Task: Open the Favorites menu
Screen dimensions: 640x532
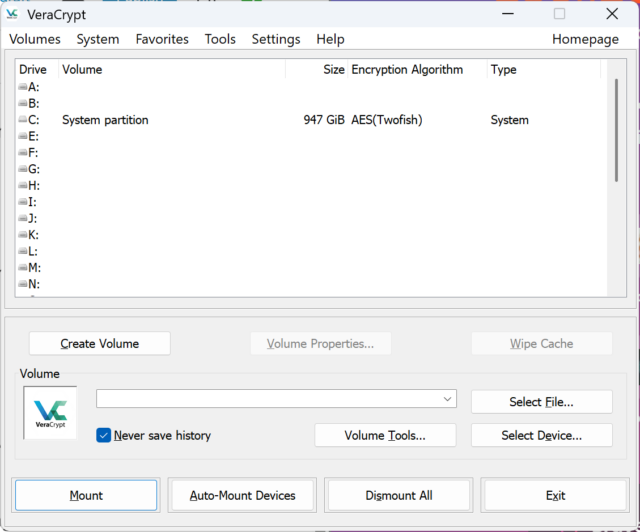Action: pos(162,39)
